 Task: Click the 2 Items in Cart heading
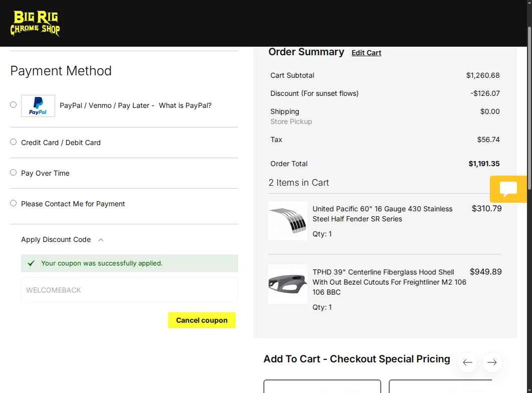(x=298, y=183)
